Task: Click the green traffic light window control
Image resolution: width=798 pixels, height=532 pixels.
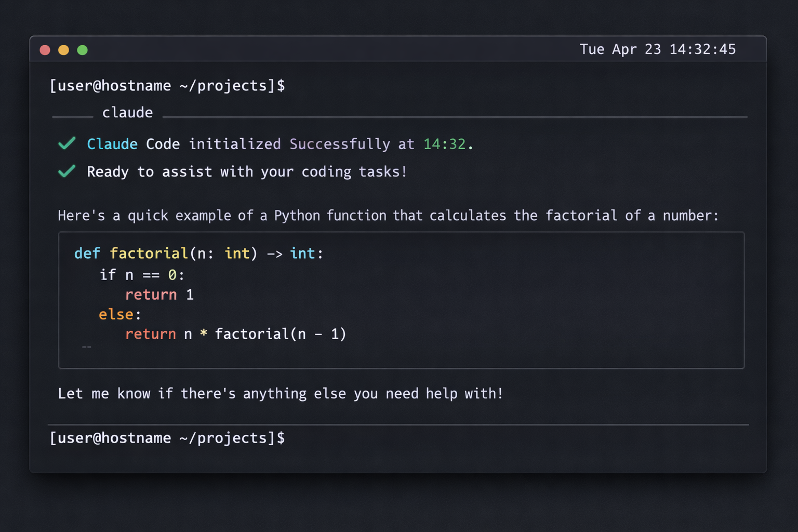Action: 83,50
